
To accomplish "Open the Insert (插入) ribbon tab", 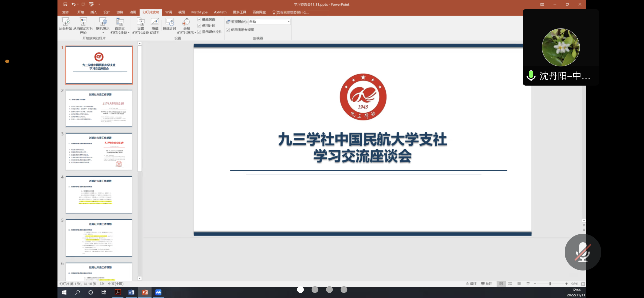I will coord(94,12).
